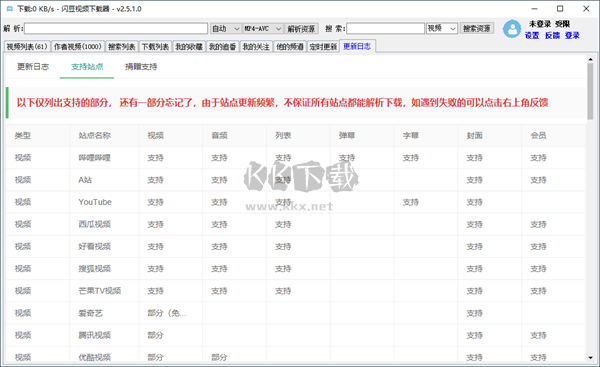Open the 捐赠支持 sub-tab
Image resolution: width=600 pixels, height=367 pixels.
pos(141,67)
